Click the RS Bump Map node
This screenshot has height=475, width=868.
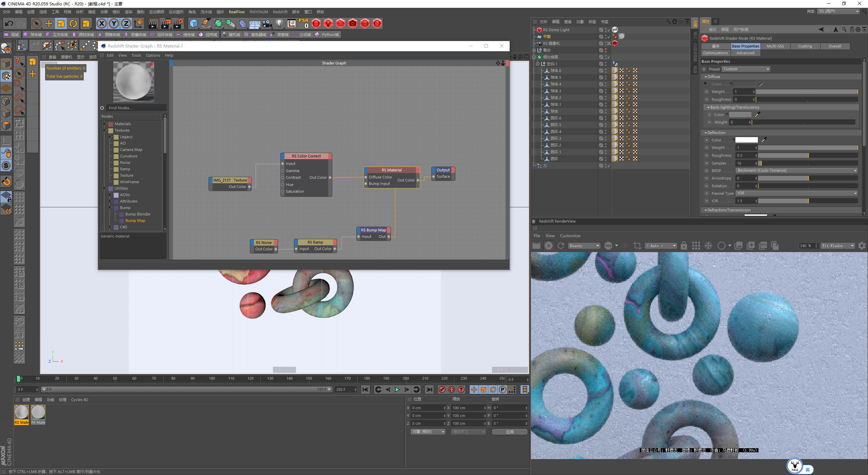372,230
